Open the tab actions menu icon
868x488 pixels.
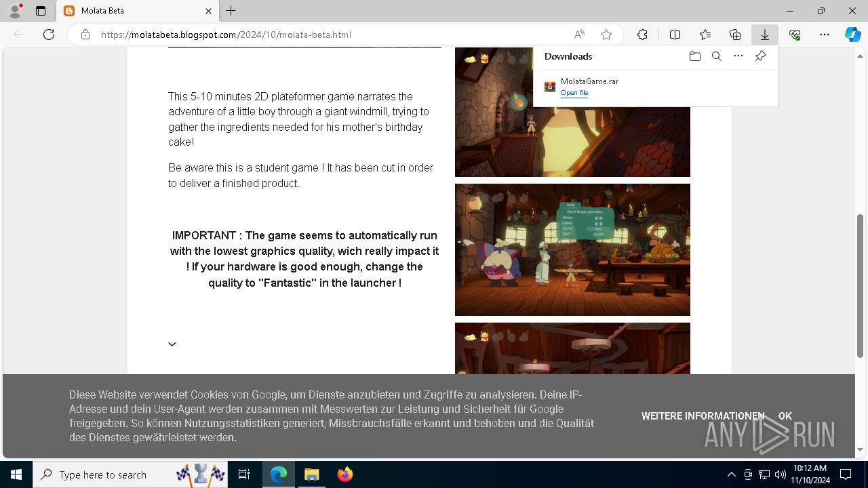tap(41, 11)
